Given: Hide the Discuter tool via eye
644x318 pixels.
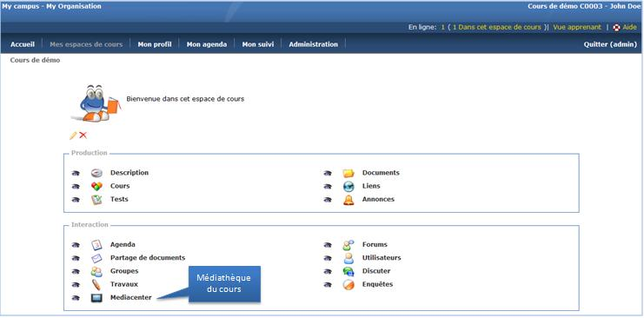Looking at the screenshot, I should (x=328, y=272).
